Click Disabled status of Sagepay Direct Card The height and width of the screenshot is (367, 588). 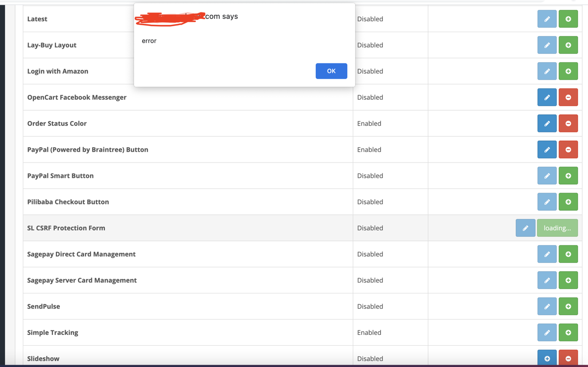coord(370,254)
